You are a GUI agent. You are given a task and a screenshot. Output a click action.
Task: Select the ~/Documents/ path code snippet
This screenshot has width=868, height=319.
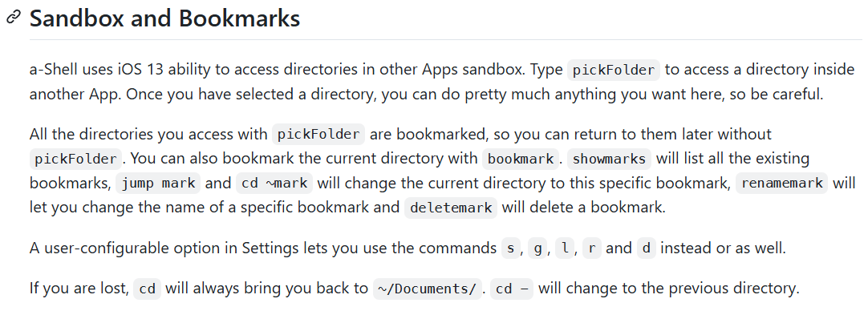[427, 289]
